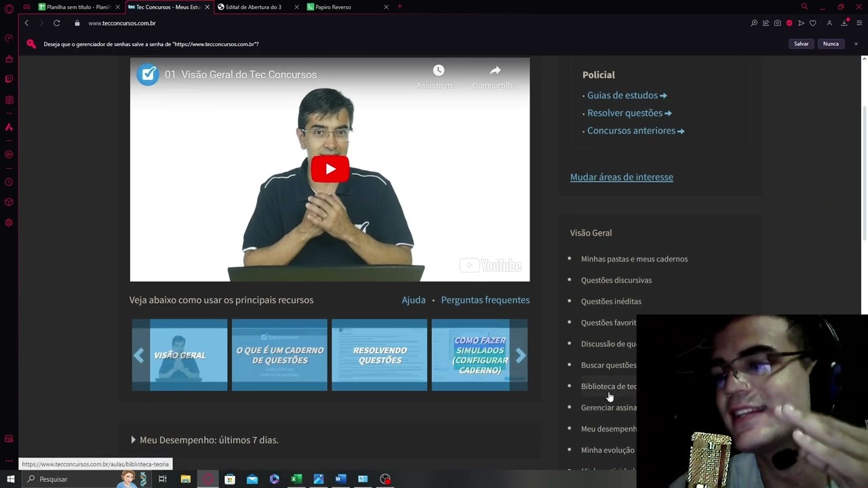Open the easy setup sliders icon

click(859, 23)
